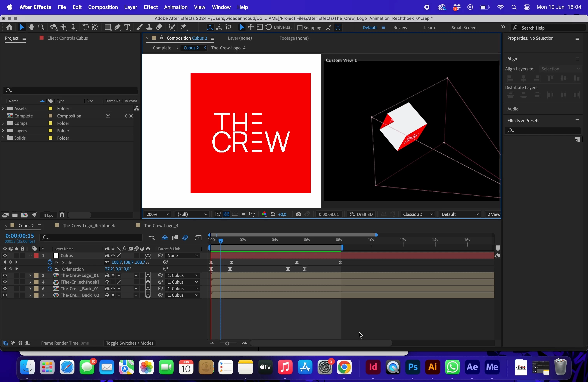Choose the Hand tool
Screen dimensions: 588x382
tap(31, 27)
